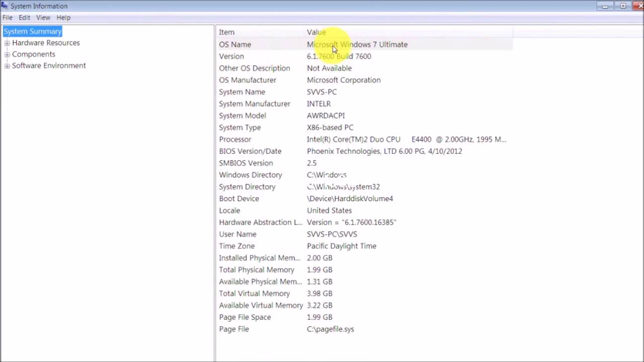This screenshot has width=644, height=362.
Task: Click the C:\pagefile.sys value
Action: pos(331,329)
